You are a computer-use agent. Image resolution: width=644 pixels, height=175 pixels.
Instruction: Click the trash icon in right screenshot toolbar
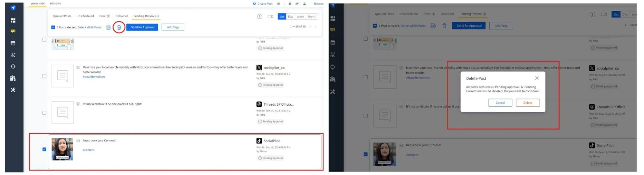coord(444,26)
